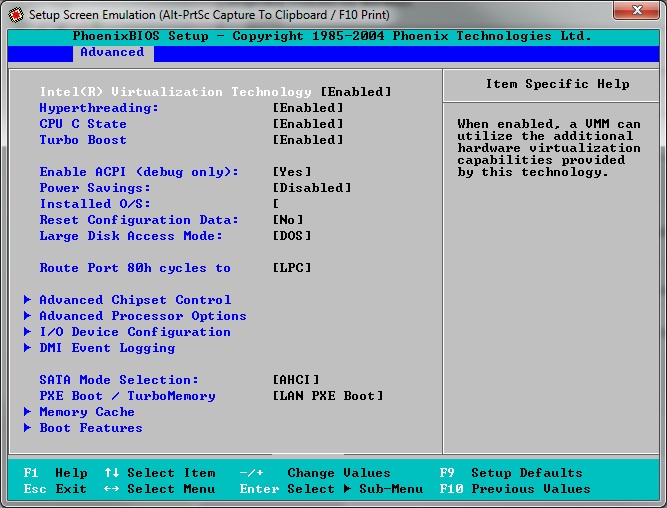This screenshot has width=667, height=508.
Task: Open I/O Device Configuration sub-menu
Action: 135,332
